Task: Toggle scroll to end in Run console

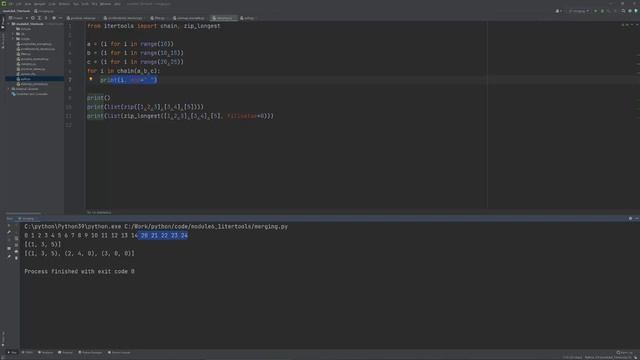Action: 16,245
